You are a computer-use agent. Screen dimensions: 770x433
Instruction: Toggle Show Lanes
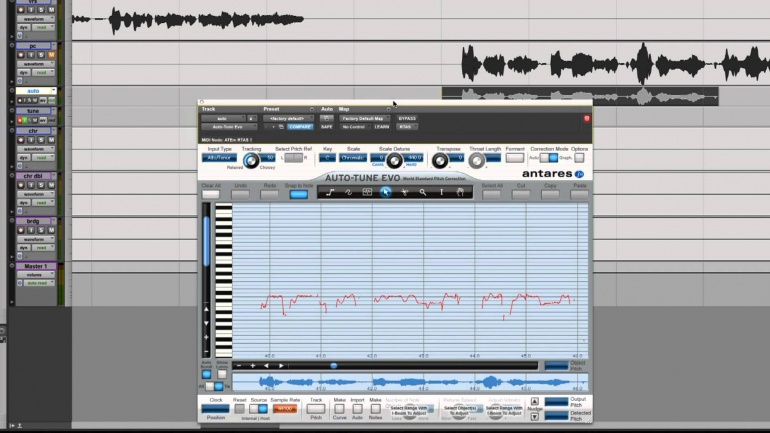[222, 375]
